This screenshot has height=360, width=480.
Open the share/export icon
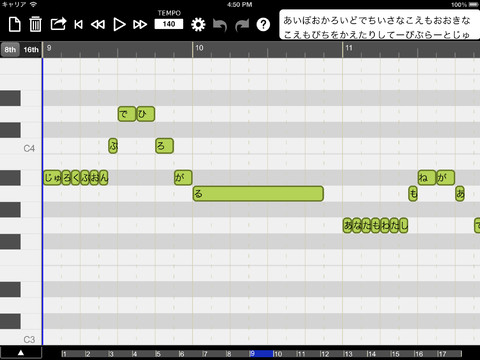(x=58, y=24)
